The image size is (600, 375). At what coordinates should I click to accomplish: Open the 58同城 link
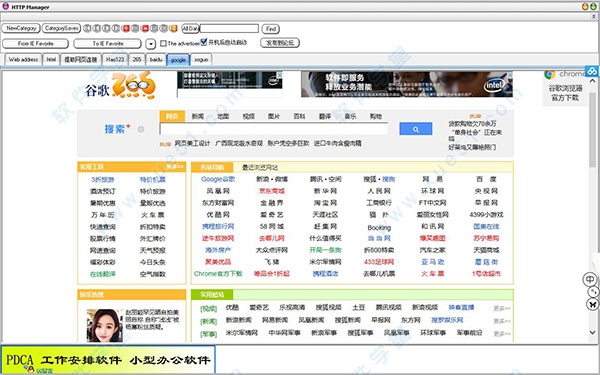(x=272, y=227)
